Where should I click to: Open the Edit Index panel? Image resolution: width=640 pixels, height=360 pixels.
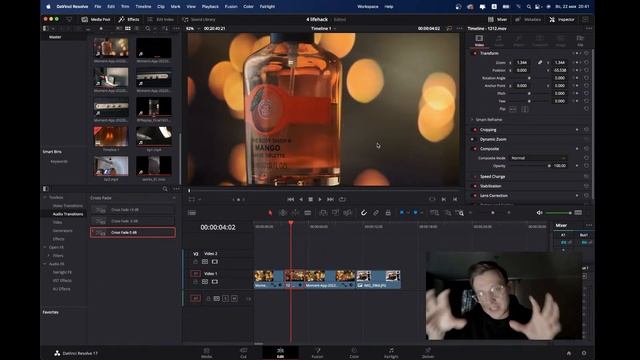tap(160, 19)
